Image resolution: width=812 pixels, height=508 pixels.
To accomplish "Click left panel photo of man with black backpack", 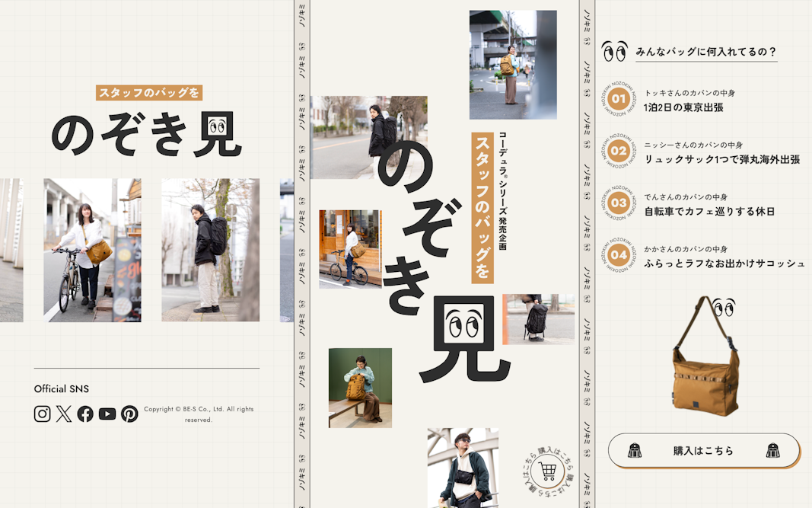I will tap(210, 250).
